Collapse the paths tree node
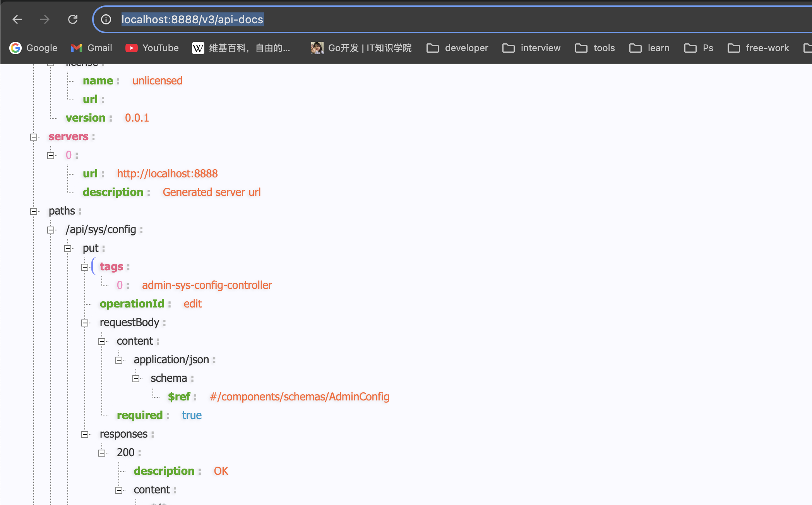The image size is (812, 505). pyautogui.click(x=34, y=211)
